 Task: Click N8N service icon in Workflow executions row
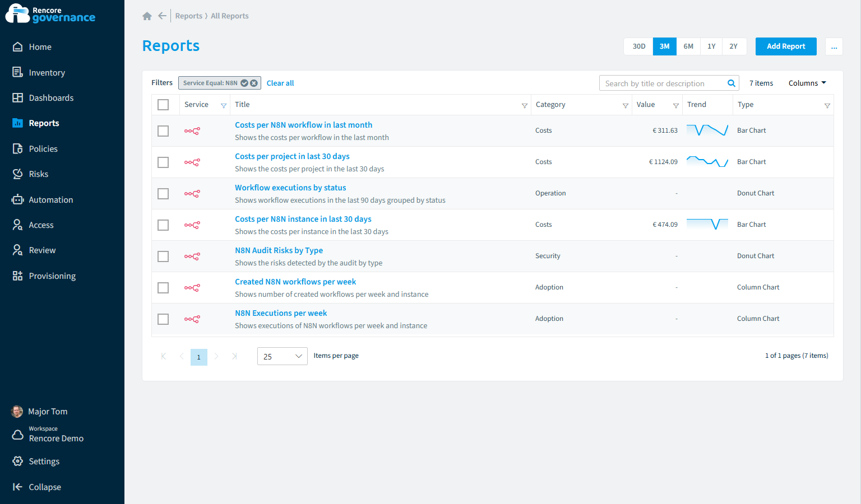click(192, 194)
